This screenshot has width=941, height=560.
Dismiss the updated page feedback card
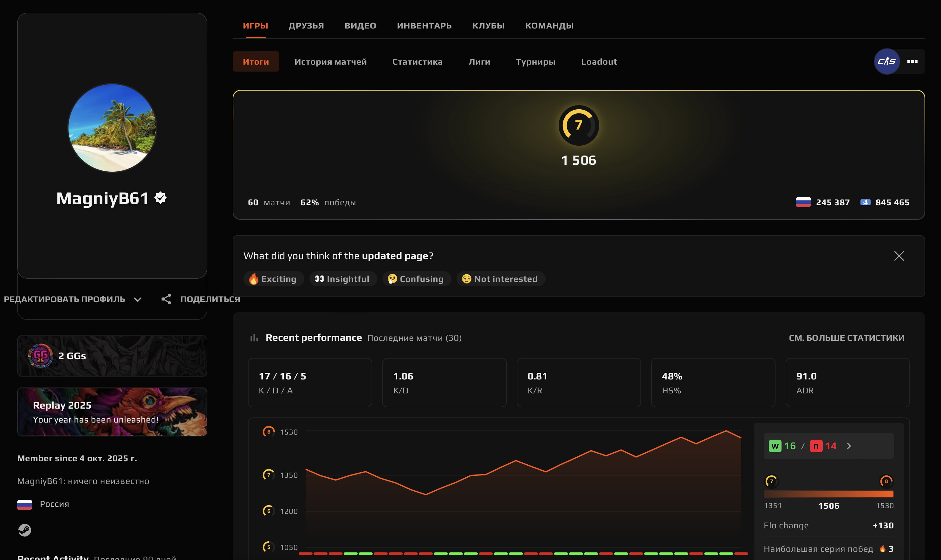pos(899,256)
